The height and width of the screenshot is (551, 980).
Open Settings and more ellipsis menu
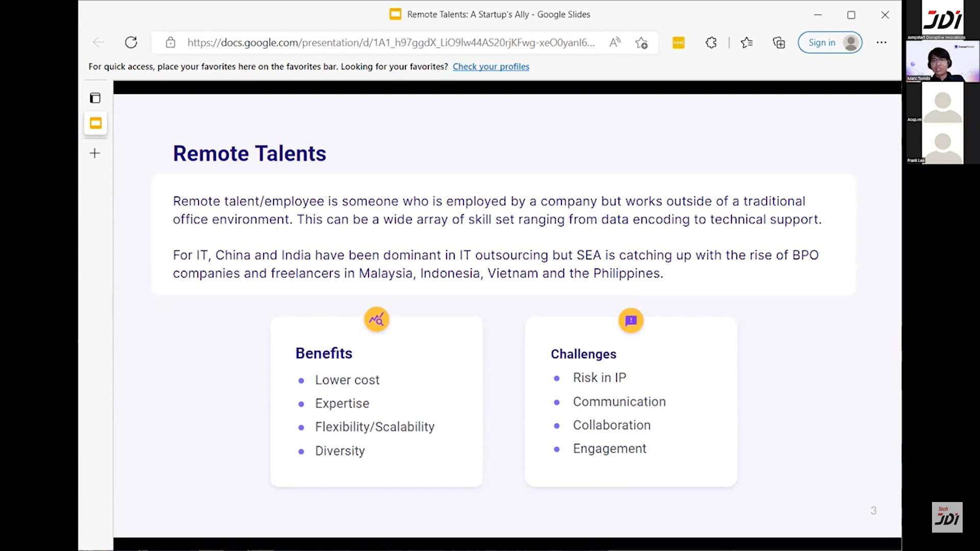(x=881, y=42)
